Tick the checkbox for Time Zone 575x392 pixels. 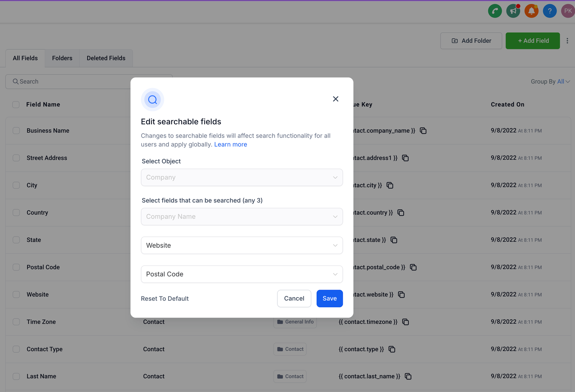click(x=16, y=322)
